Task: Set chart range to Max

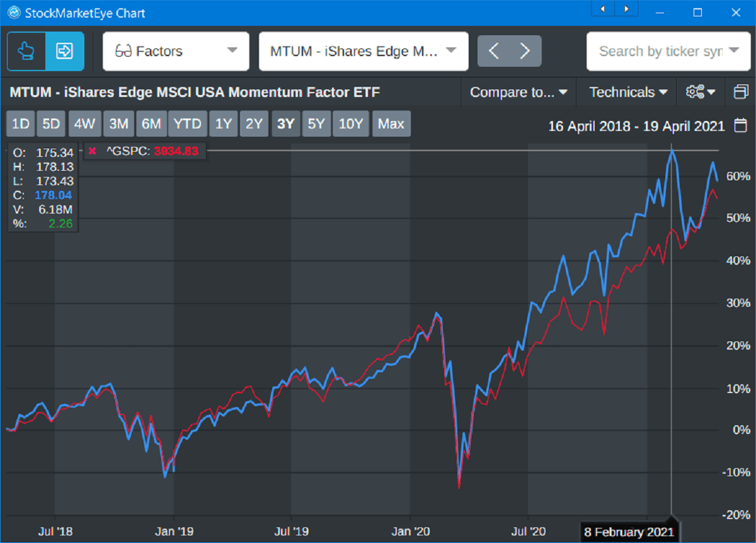Action: (391, 124)
